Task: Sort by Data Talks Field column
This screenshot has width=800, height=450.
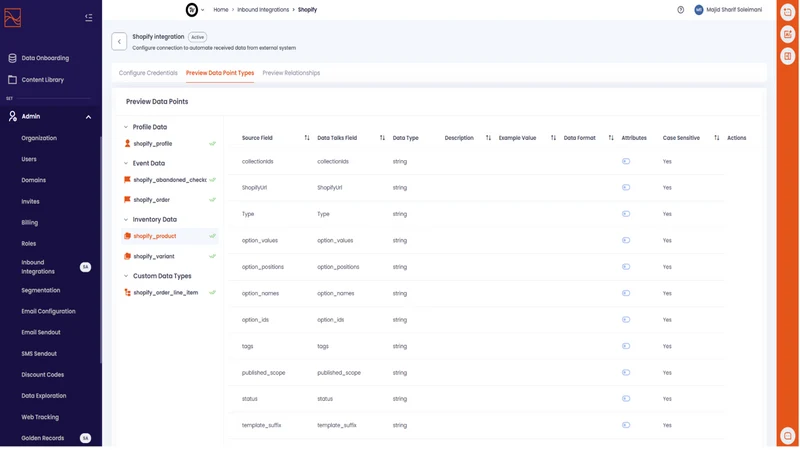Action: click(382, 138)
